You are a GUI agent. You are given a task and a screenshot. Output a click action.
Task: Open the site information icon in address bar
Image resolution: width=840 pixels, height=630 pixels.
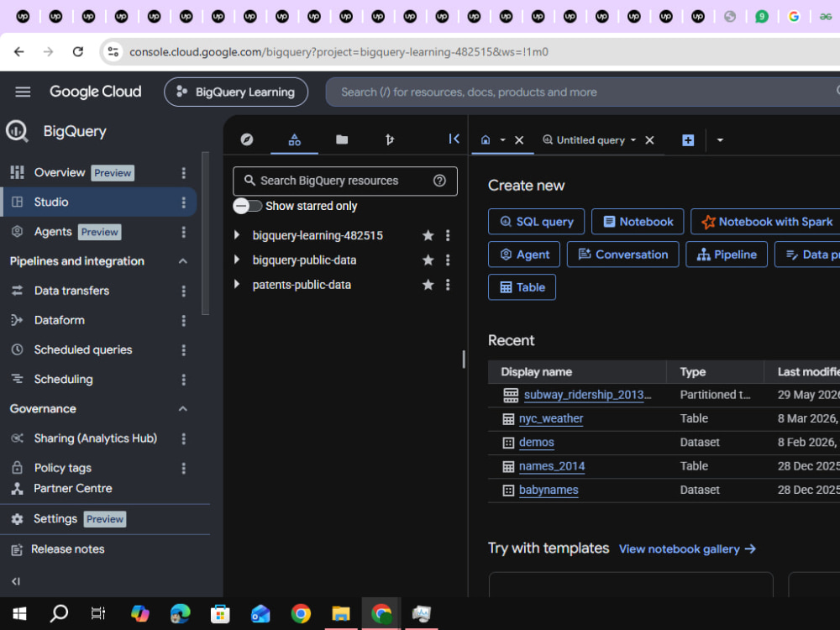[x=113, y=52]
